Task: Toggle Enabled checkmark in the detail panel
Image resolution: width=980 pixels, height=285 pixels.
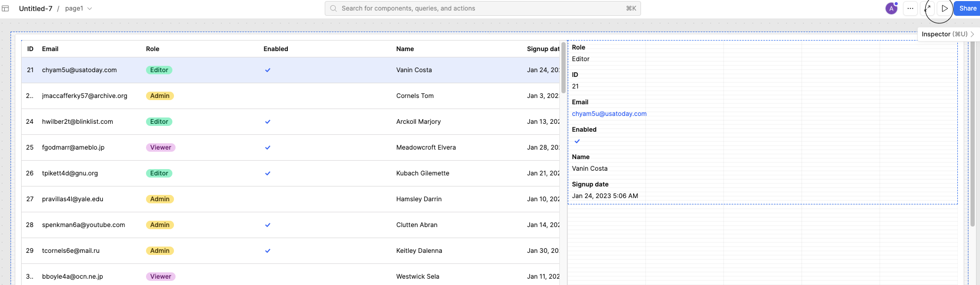Action: (x=577, y=141)
